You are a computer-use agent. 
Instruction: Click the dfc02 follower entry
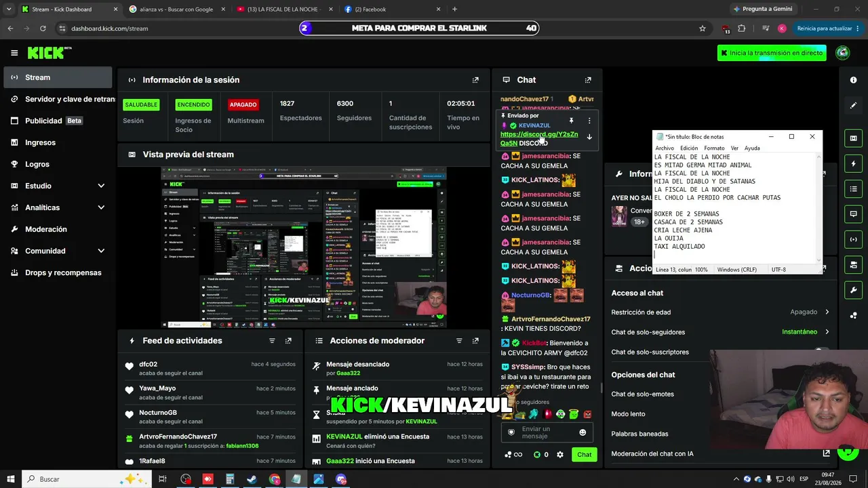210,369
